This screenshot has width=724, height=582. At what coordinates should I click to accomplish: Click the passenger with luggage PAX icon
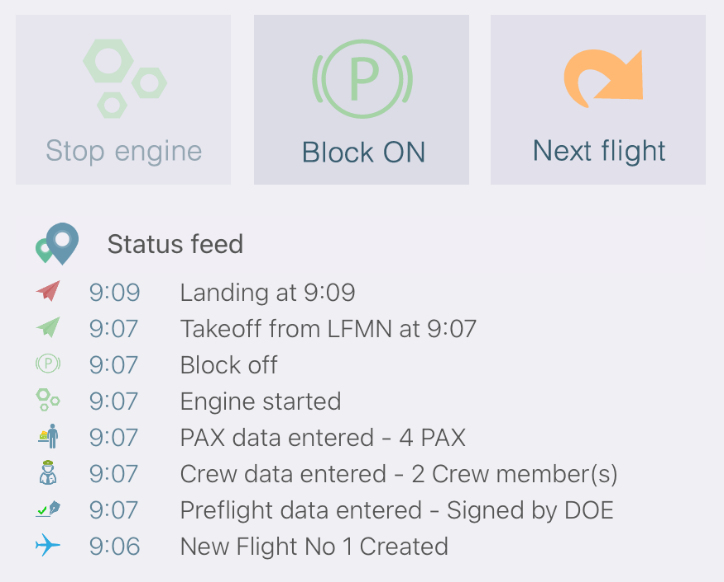tap(48, 436)
